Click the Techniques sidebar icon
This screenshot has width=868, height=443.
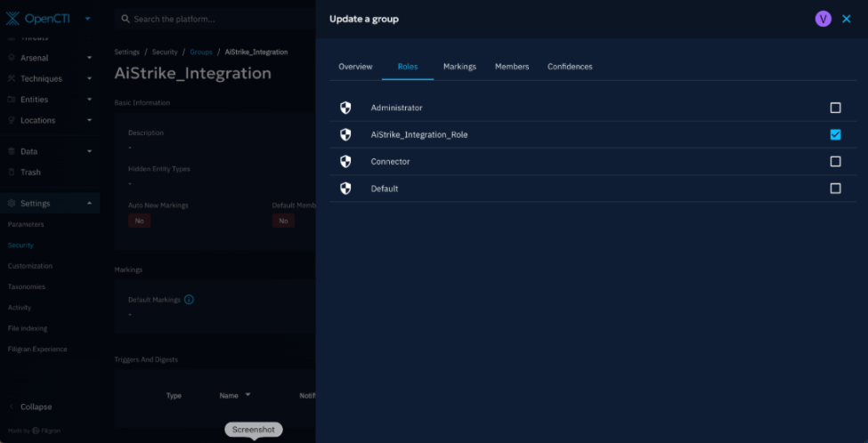12,78
